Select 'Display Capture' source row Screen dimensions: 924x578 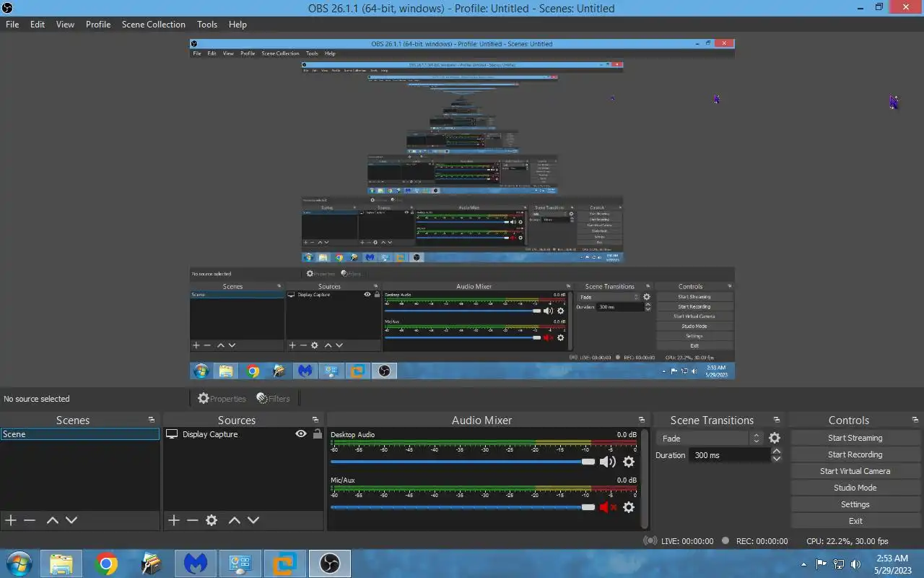coord(243,434)
